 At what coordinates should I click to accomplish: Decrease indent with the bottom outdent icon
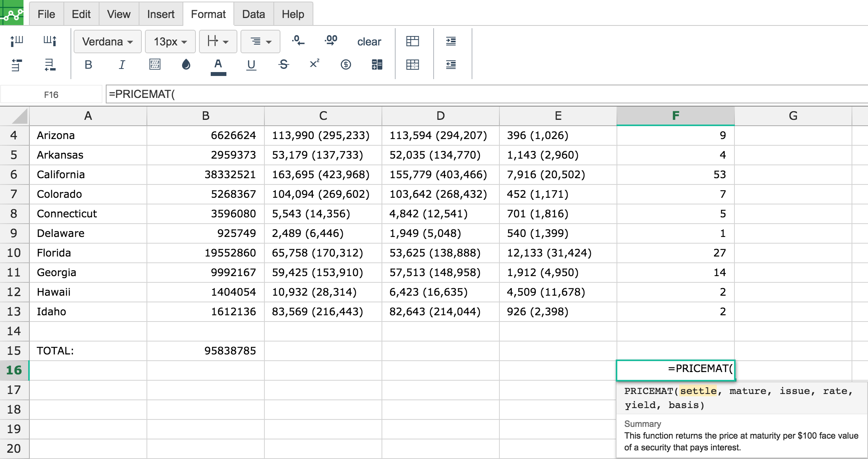click(451, 65)
